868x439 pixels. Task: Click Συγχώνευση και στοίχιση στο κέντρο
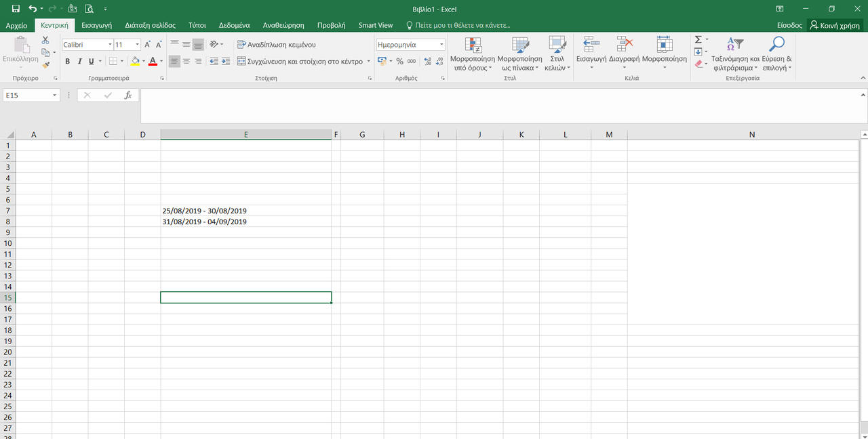(x=300, y=61)
